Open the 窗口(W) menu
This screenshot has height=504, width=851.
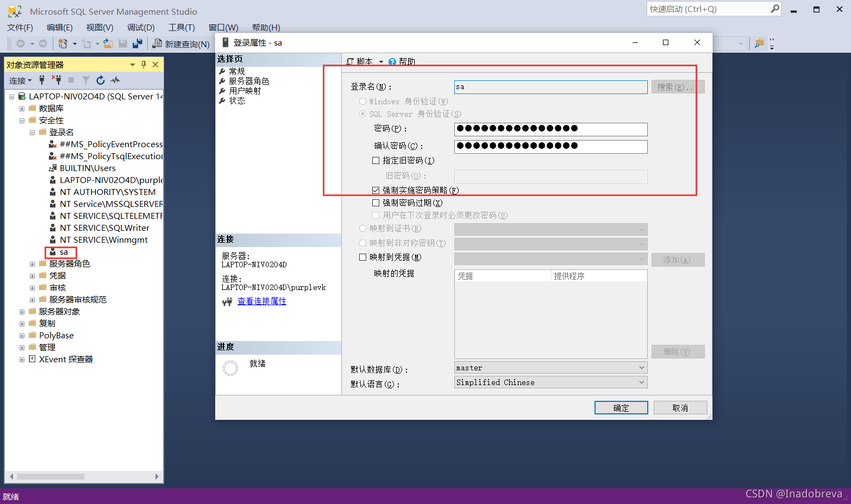pyautogui.click(x=223, y=27)
